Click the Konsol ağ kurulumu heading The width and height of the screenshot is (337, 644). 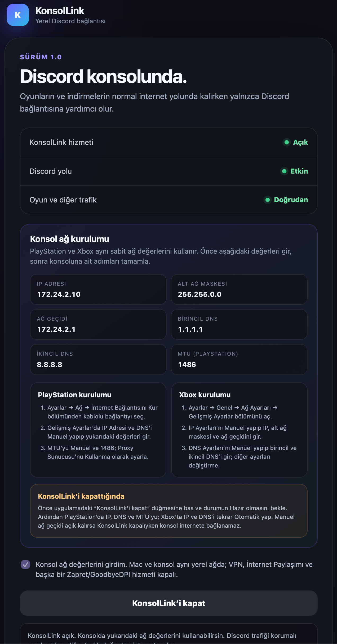[x=69, y=239]
